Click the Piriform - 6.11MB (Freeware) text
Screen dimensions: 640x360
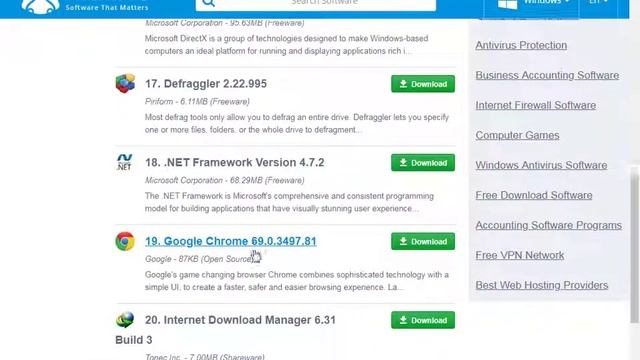(197, 102)
